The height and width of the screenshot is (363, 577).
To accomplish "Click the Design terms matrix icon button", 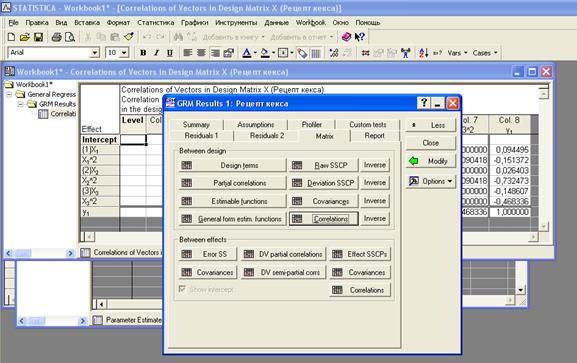I will (232, 165).
